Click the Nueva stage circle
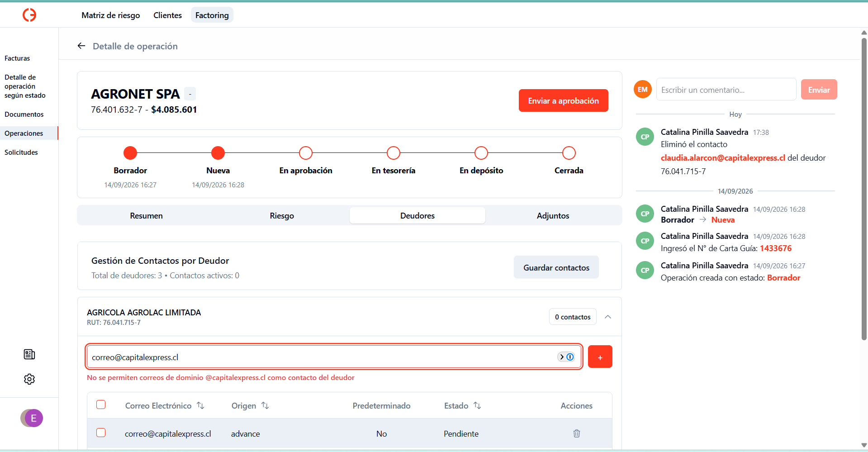Screen dimensions: 868x452 pyautogui.click(x=218, y=153)
